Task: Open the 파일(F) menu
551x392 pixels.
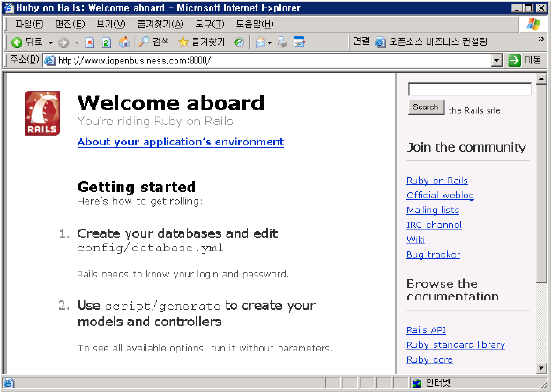Action: coord(29,24)
